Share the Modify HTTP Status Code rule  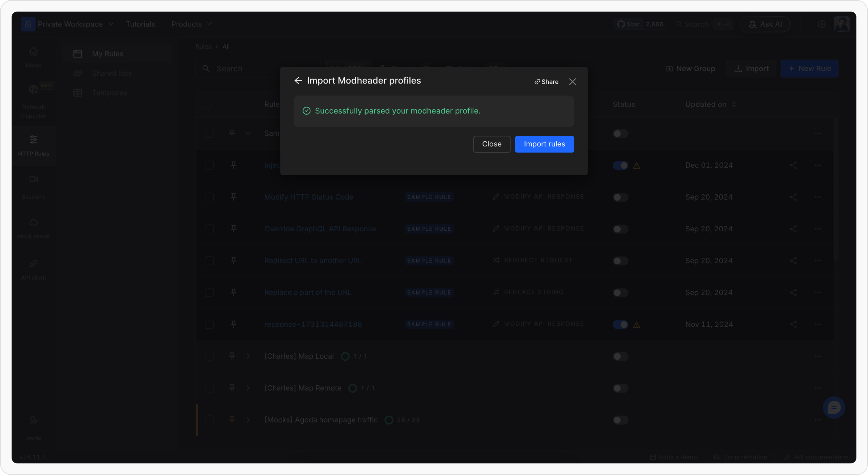pyautogui.click(x=793, y=197)
